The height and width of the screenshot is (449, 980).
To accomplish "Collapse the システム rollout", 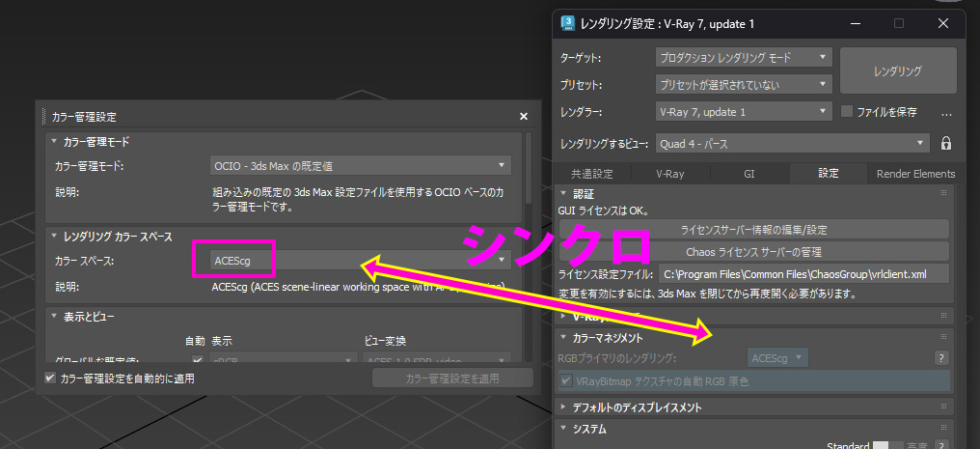I will (x=563, y=429).
